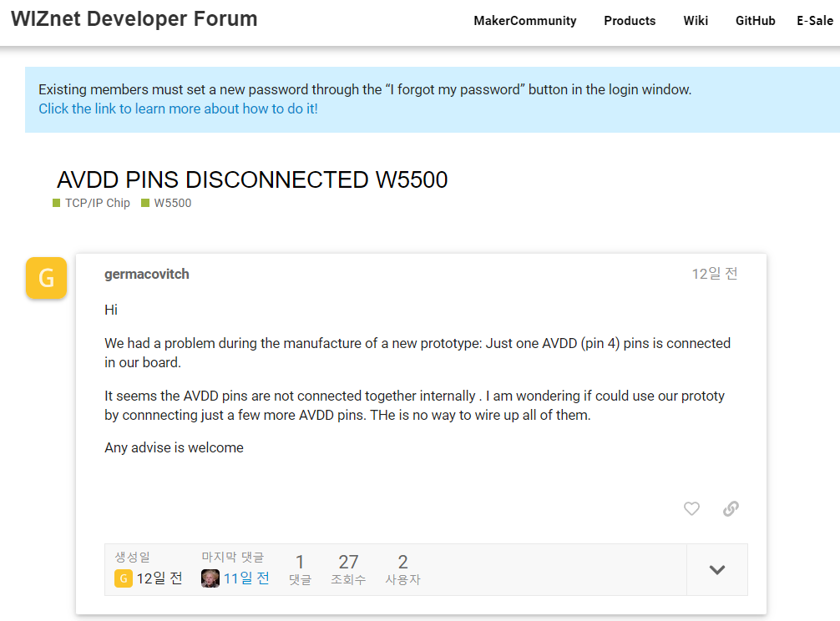The width and height of the screenshot is (840, 621).
Task: Click the 27 조회수 view count
Action: [348, 569]
